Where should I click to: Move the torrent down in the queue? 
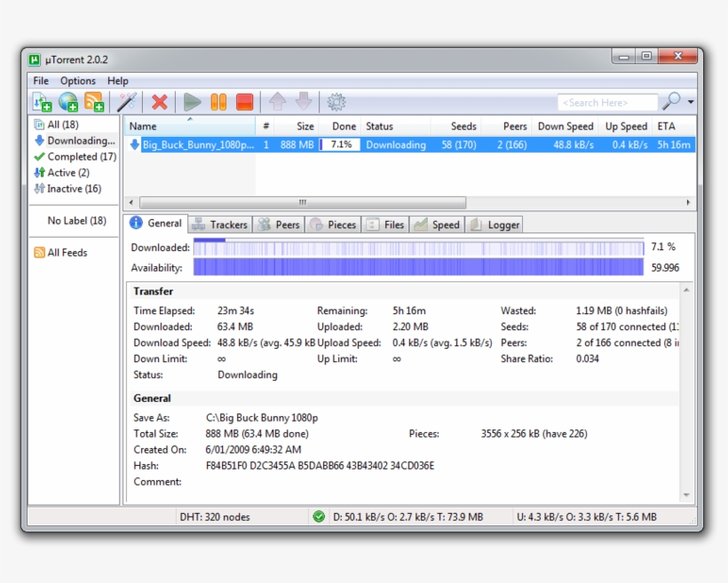tap(305, 101)
